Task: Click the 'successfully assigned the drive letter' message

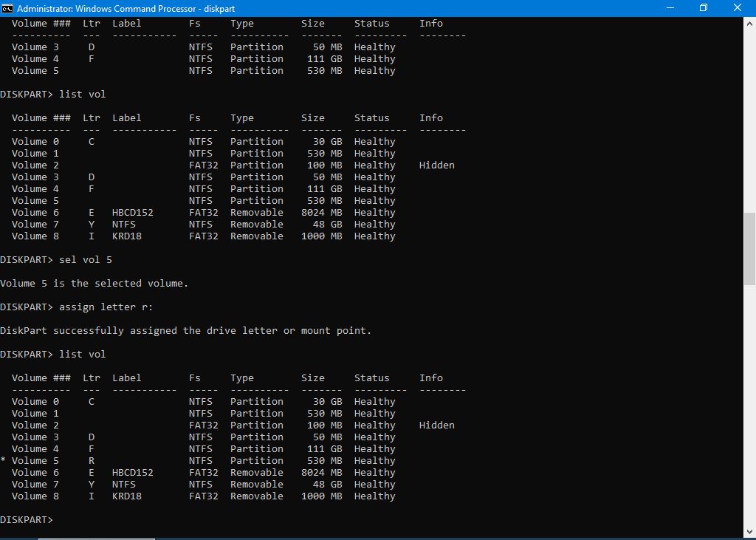Action: point(185,331)
